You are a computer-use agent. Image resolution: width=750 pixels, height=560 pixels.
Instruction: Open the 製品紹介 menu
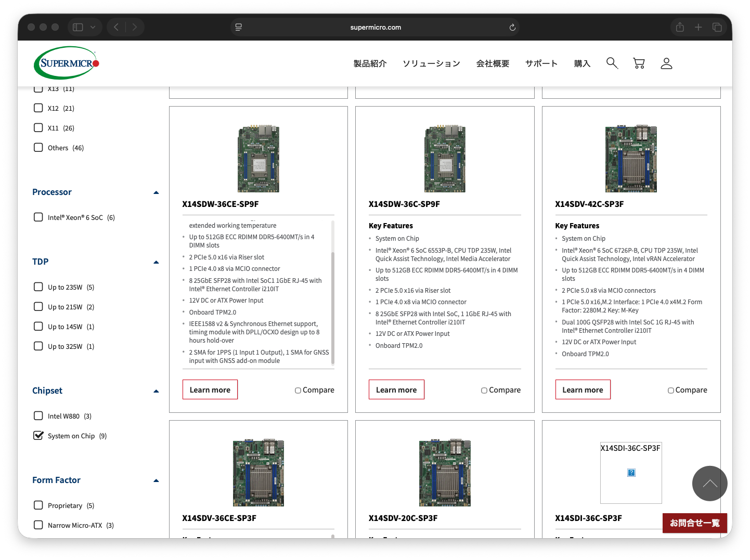[370, 63]
